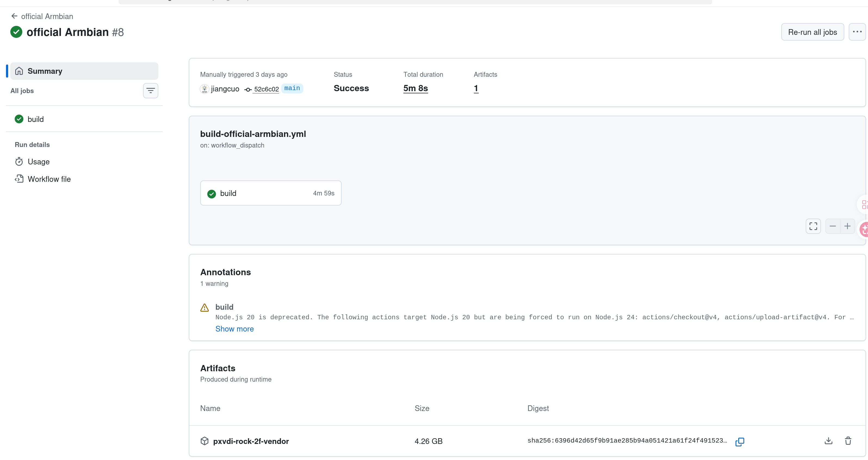
Task: Open the official Armbian breadcrumb link
Action: click(47, 16)
